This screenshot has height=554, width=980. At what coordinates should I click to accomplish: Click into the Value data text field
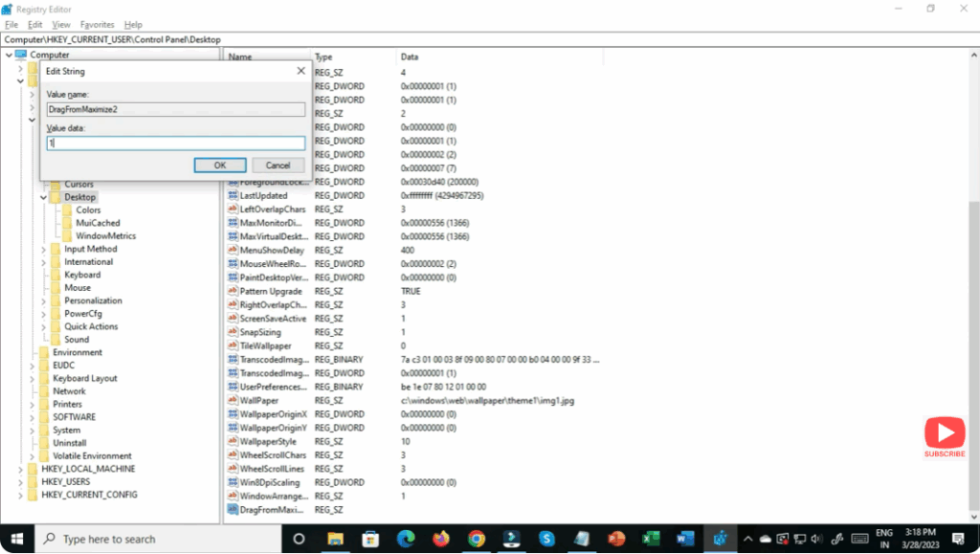point(176,143)
